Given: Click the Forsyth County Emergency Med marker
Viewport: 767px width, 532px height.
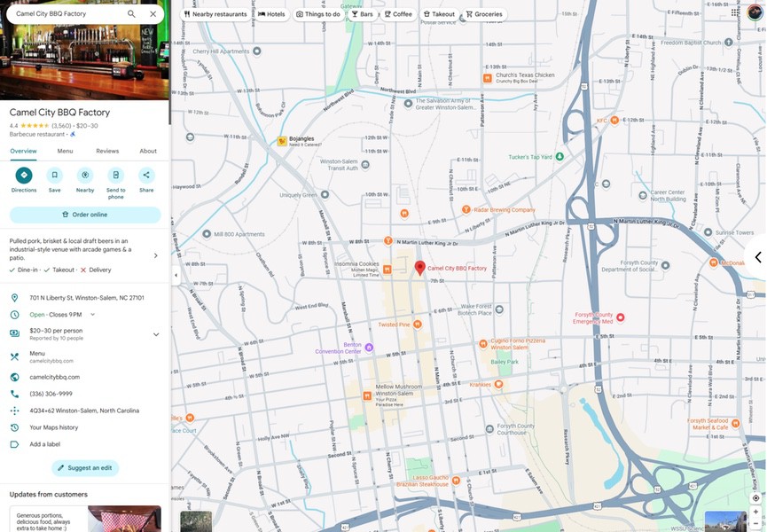Looking at the screenshot, I should tap(621, 317).
